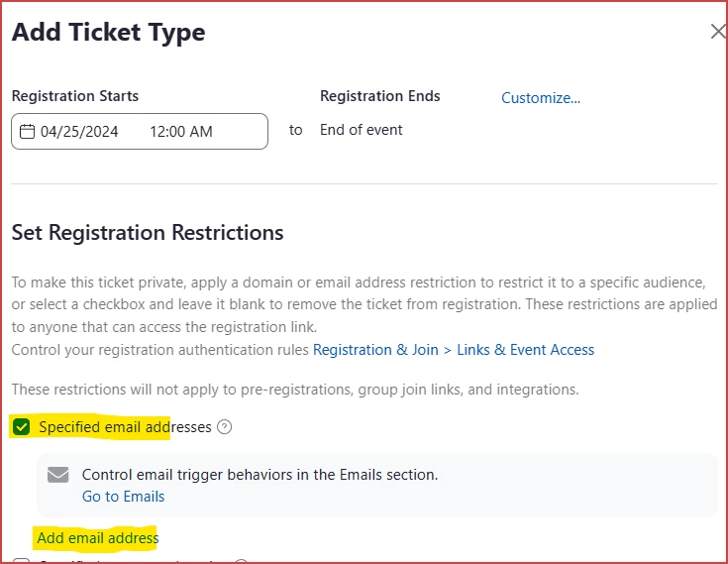
Task: Click the calendar icon in the start date field
Action: pos(28,132)
